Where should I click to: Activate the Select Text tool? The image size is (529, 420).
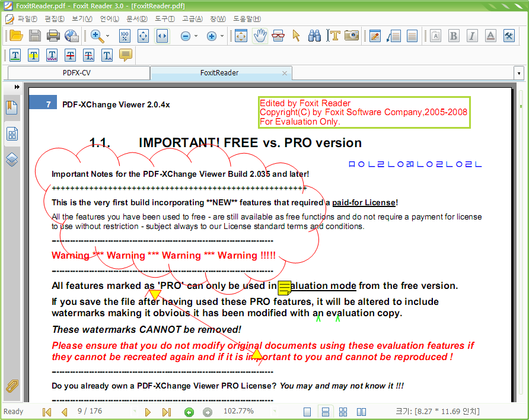[x=333, y=36]
